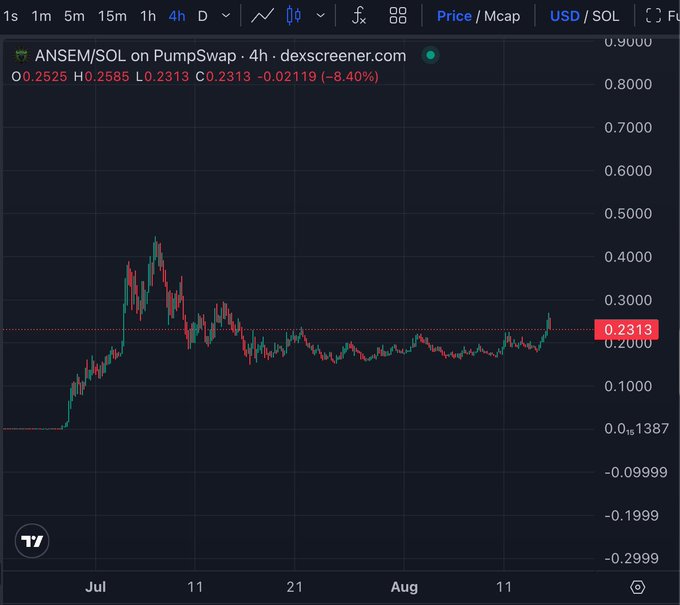680x605 pixels.
Task: Click the 0.5000 price axis label
Action: 628,213
